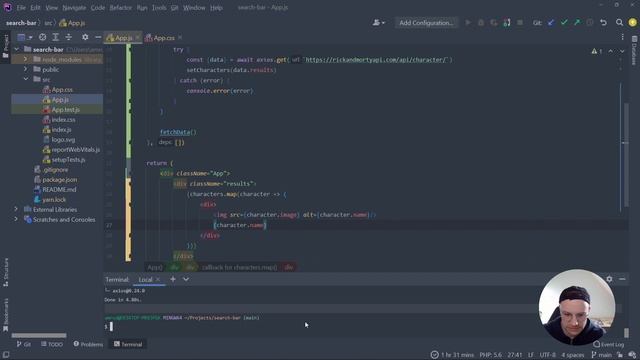Click Select Opened File target icon

42,37
